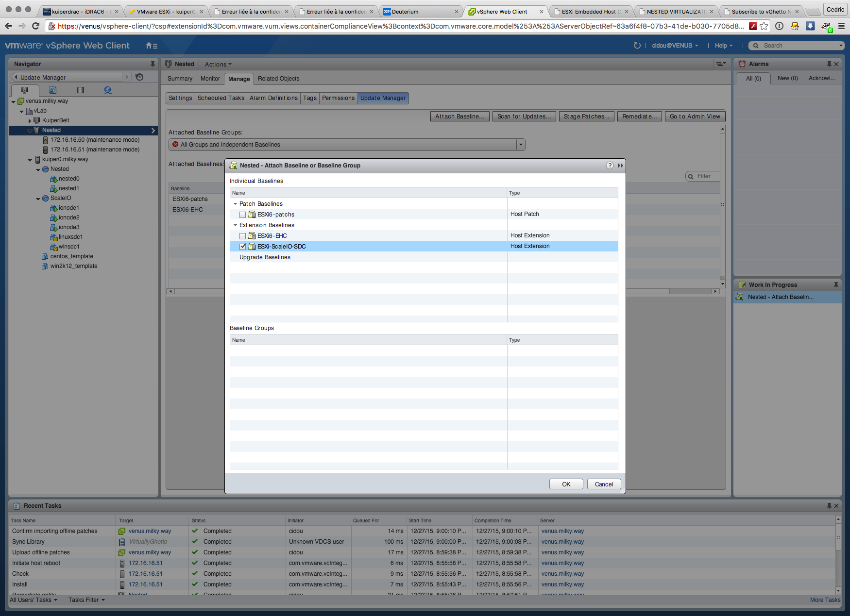Click the dialog help question mark icon
Screen dimensions: 850x616
pyautogui.click(x=610, y=166)
